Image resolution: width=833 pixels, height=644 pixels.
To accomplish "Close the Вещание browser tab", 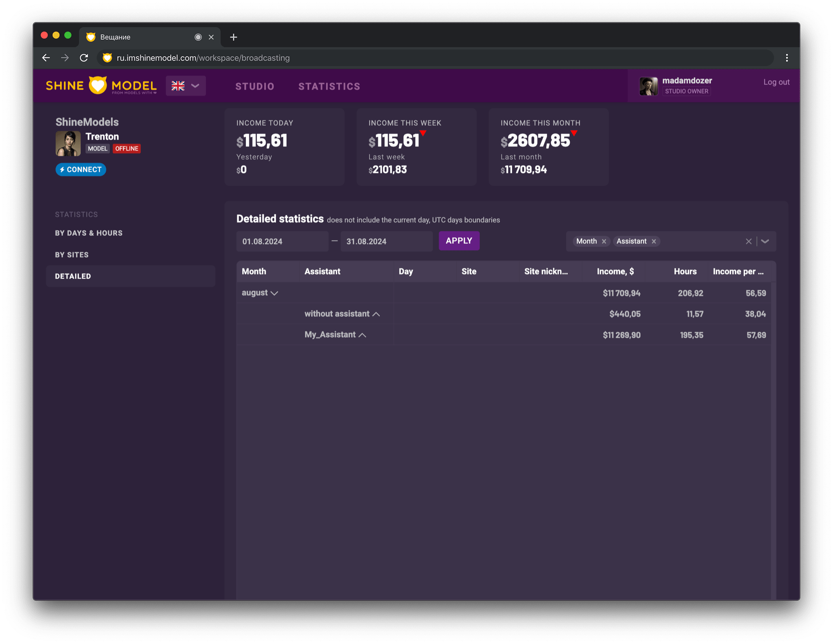I will [x=211, y=37].
